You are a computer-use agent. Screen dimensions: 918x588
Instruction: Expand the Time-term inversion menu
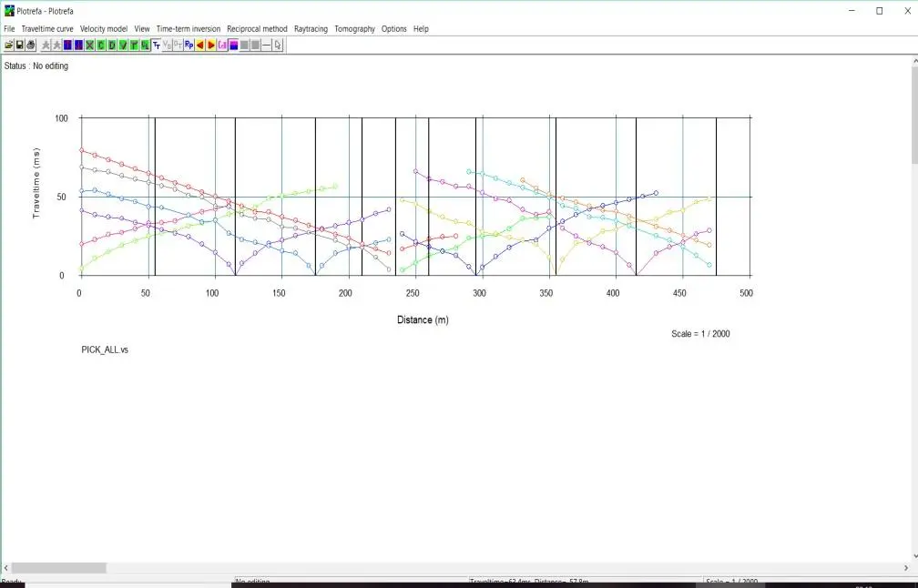(x=189, y=29)
